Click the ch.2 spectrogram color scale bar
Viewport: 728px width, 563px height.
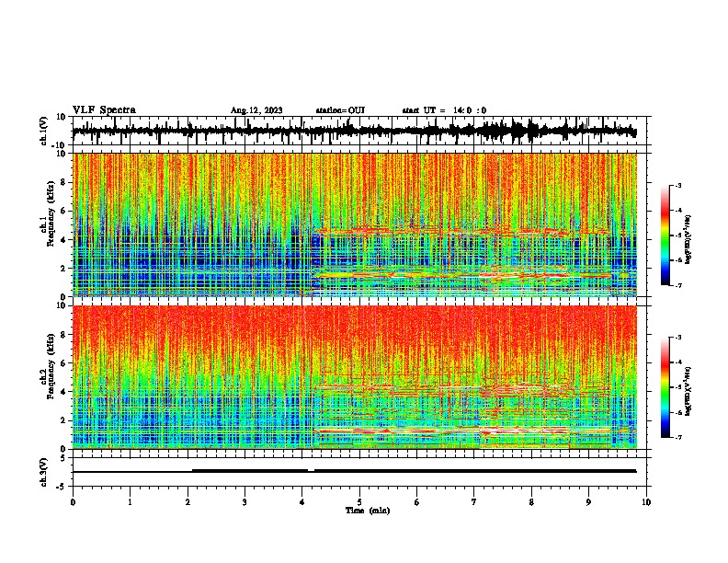click(665, 387)
